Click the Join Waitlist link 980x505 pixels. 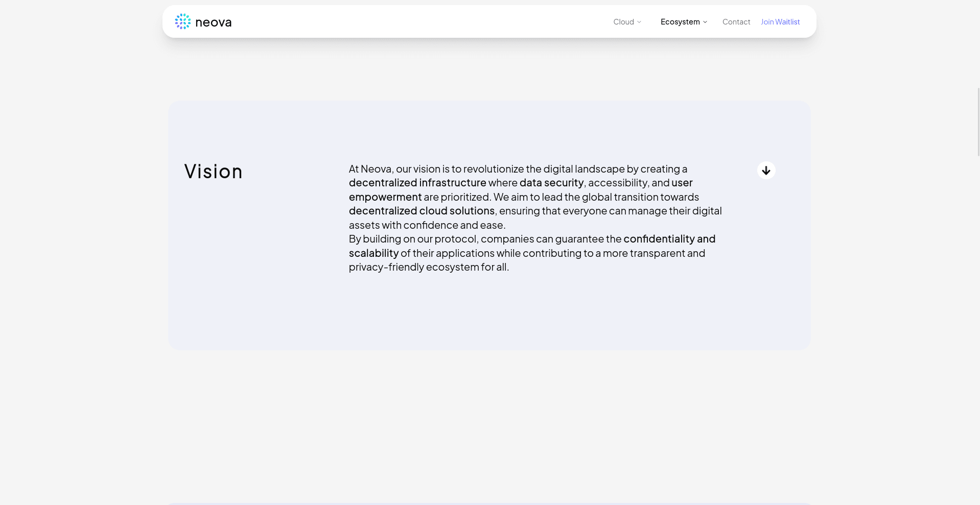coord(780,22)
